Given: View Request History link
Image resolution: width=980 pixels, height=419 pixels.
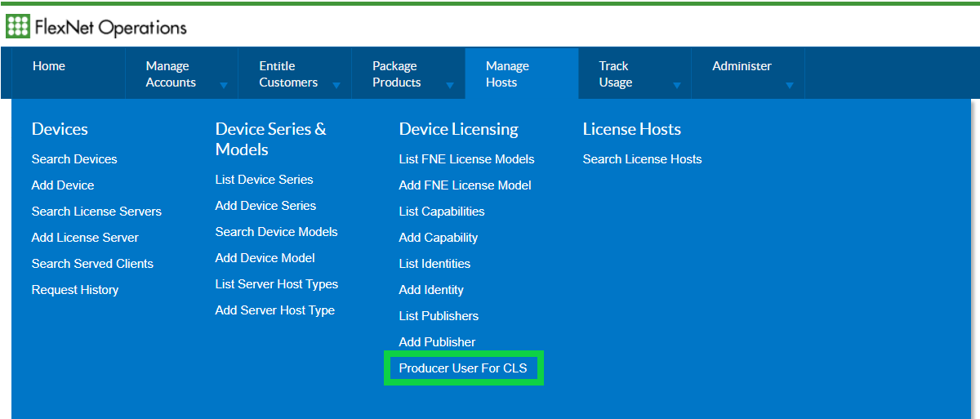Looking at the screenshot, I should pos(75,290).
